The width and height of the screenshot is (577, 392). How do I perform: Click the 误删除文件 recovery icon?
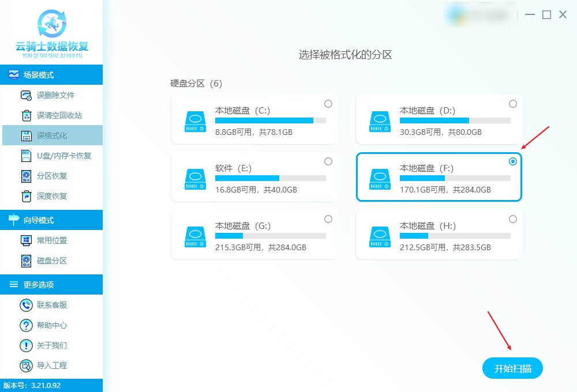[26, 95]
